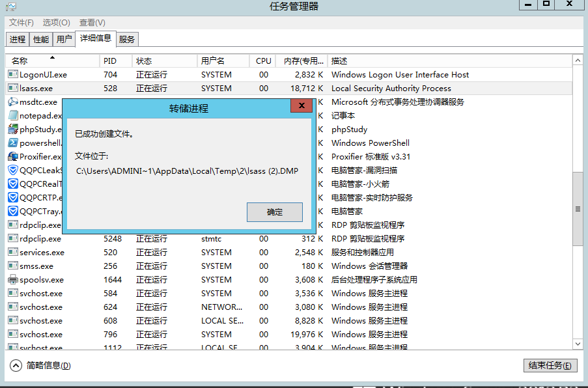Minimize the Task Manager window

coord(528,5)
